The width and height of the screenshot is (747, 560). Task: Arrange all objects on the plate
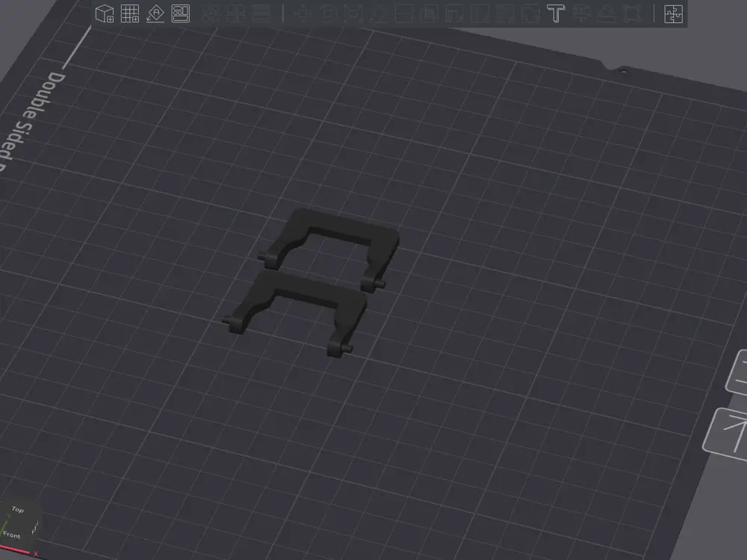[x=181, y=13]
